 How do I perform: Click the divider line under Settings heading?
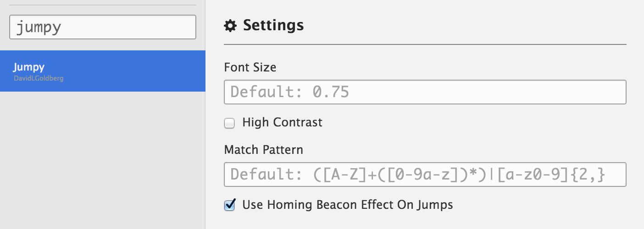tap(425, 44)
